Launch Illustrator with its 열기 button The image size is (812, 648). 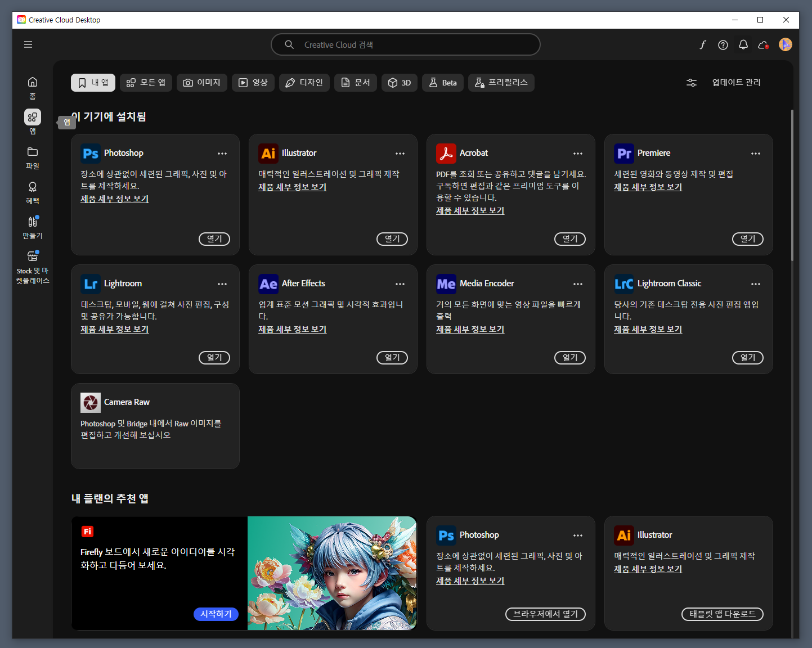[x=392, y=239]
